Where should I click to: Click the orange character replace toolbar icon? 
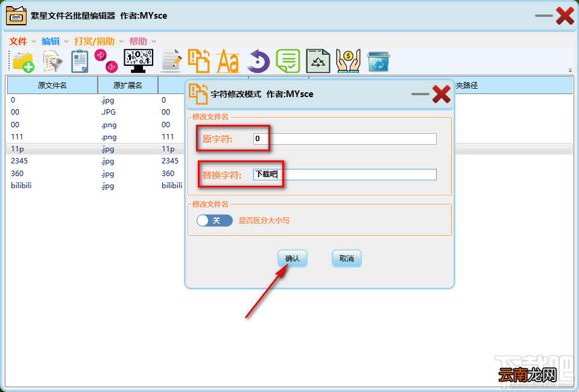point(198,60)
